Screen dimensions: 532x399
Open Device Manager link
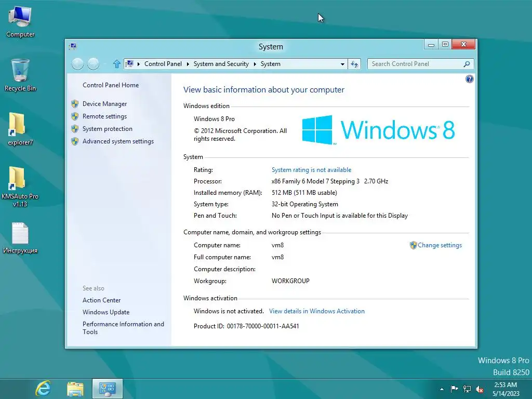click(104, 104)
